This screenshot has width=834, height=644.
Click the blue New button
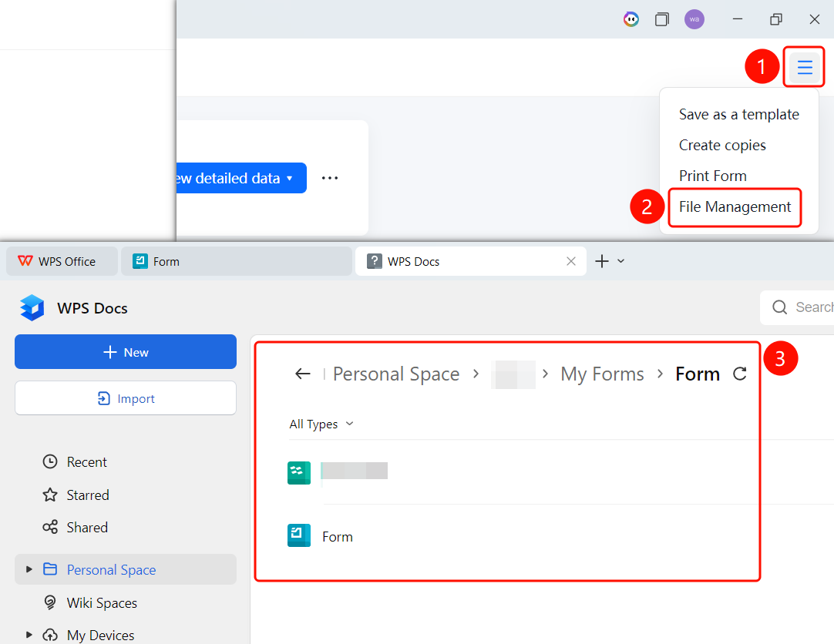click(126, 352)
